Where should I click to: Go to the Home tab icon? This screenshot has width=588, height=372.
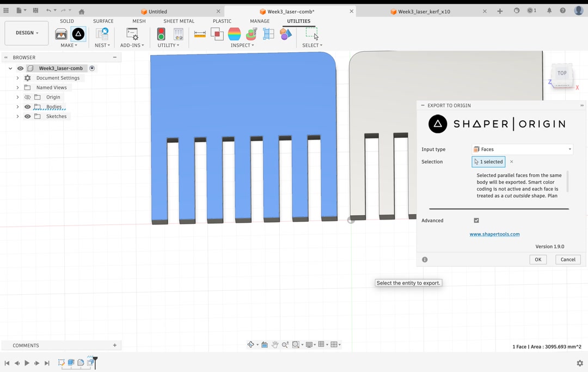click(x=81, y=11)
